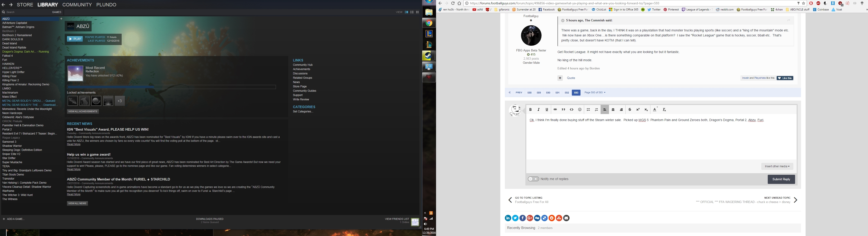Screen dimensions: 868x236
Task: Insert a hyperlink via editor link icon
Action: tap(555, 110)
